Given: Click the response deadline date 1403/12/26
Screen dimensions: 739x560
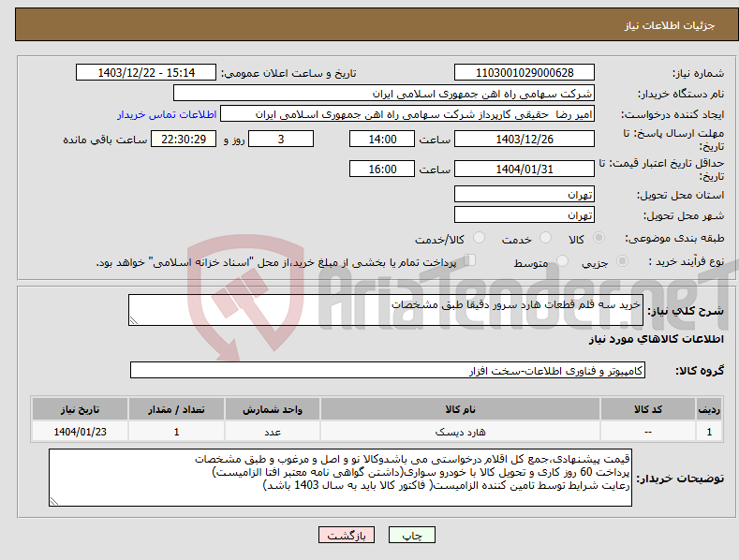Looking at the screenshot, I should pyautogui.click(x=525, y=139).
